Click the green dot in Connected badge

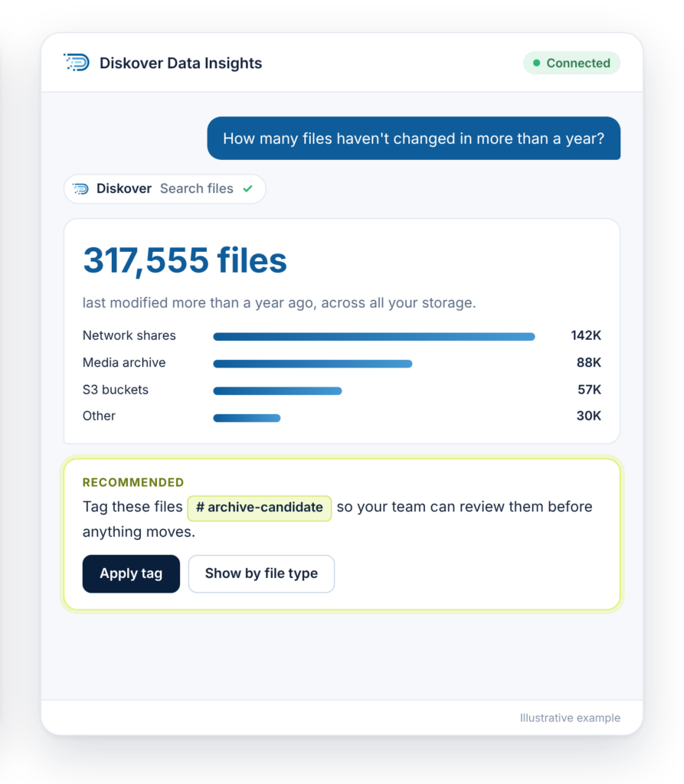point(536,63)
